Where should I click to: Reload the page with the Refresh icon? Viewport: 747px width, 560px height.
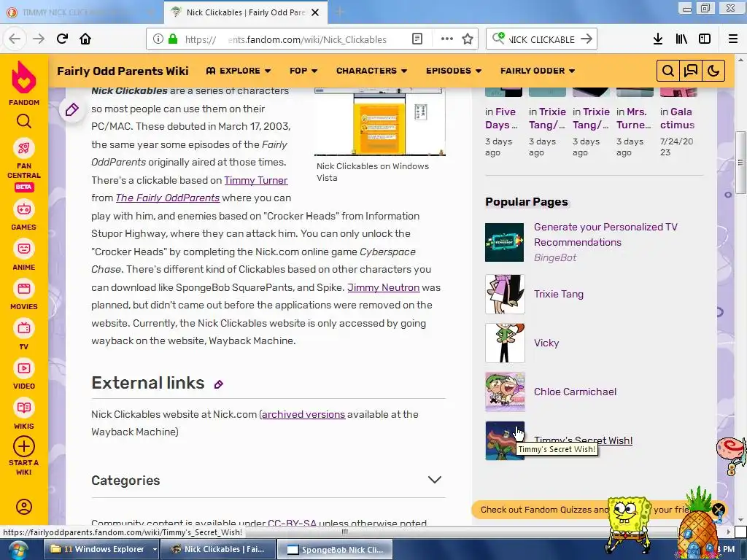(x=63, y=39)
